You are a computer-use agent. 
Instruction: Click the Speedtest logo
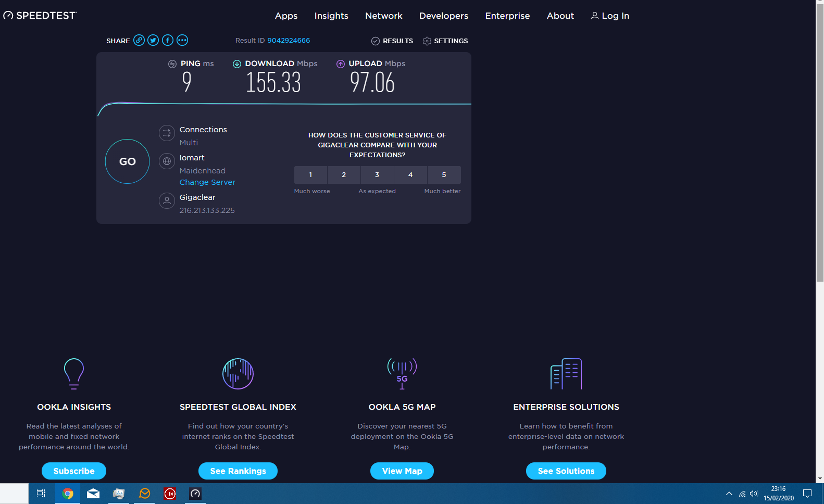(40, 16)
